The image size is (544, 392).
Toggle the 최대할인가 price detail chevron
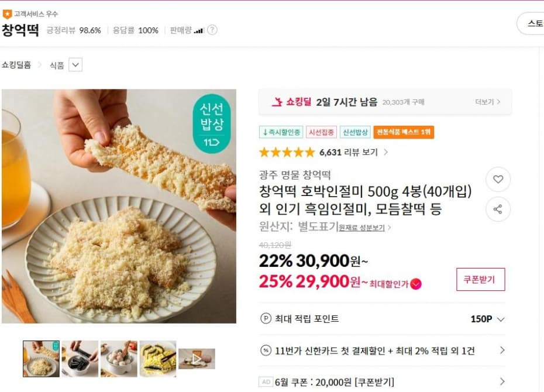pyautogui.click(x=415, y=284)
